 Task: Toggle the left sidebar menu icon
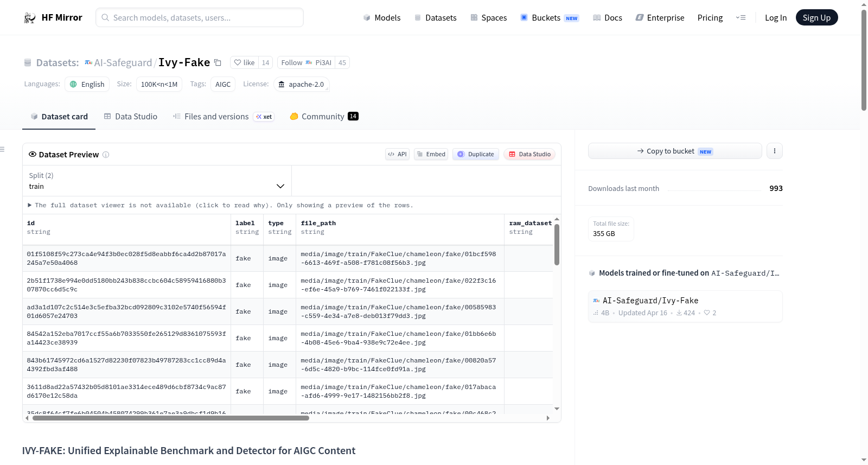[x=2, y=149]
